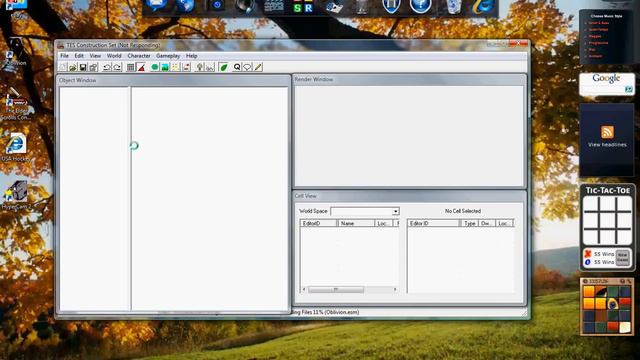Click the blue R dock icon
Screen dimensions: 640x360
pyautogui.click(x=309, y=8)
